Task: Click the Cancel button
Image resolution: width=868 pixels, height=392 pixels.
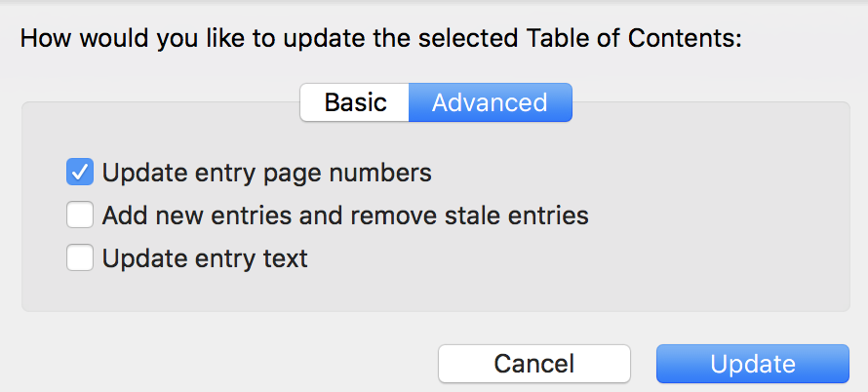Action: click(x=533, y=364)
